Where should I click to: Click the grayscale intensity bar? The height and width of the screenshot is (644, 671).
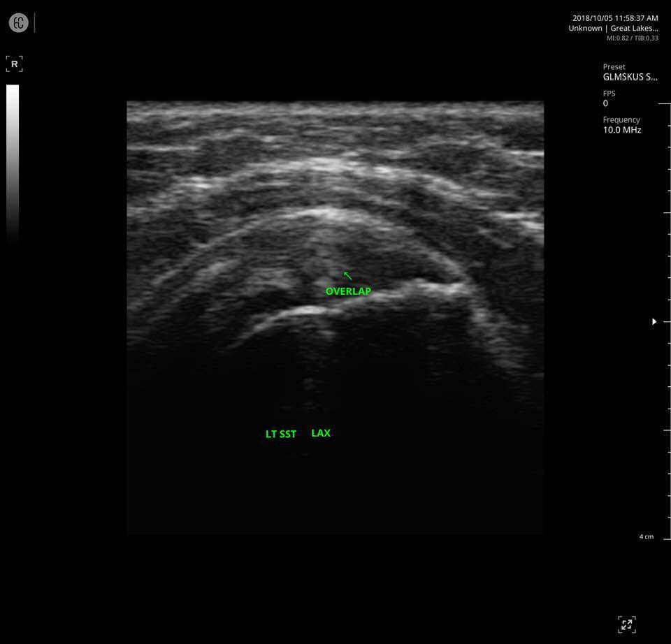[x=13, y=161]
